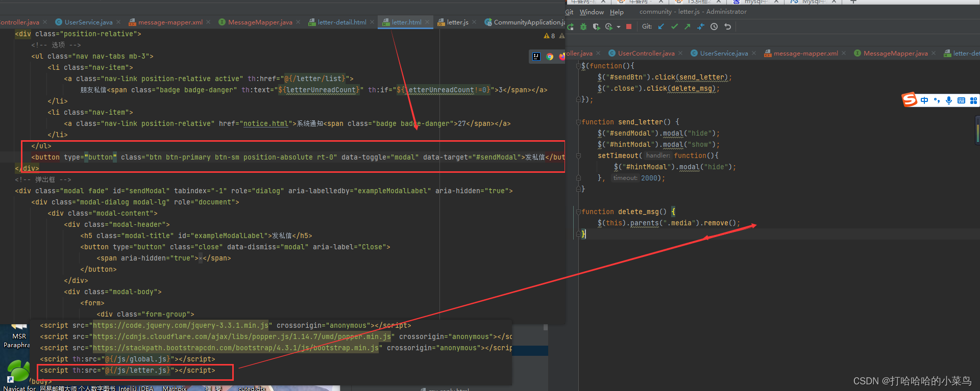Open the Help menu
This screenshot has width=980, height=391.
(x=617, y=12)
